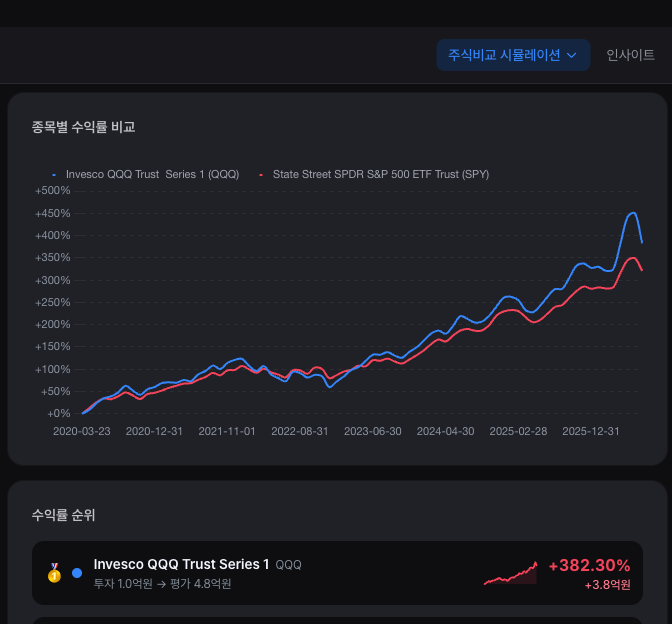Click the 수익률 순위 heading
This screenshot has width=672, height=624.
63,515
